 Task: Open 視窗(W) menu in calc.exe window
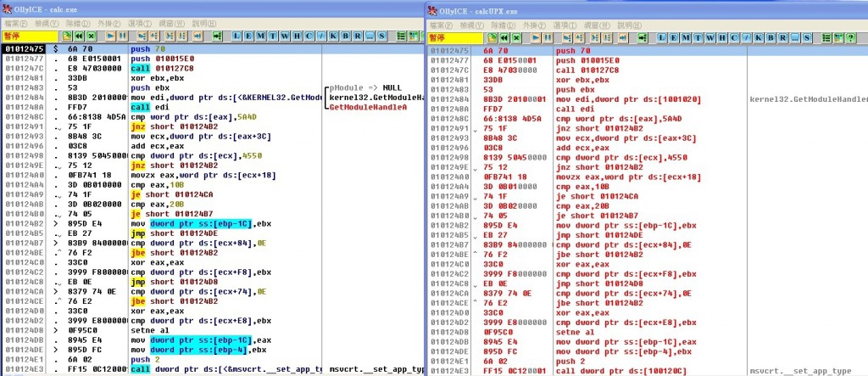(x=171, y=23)
